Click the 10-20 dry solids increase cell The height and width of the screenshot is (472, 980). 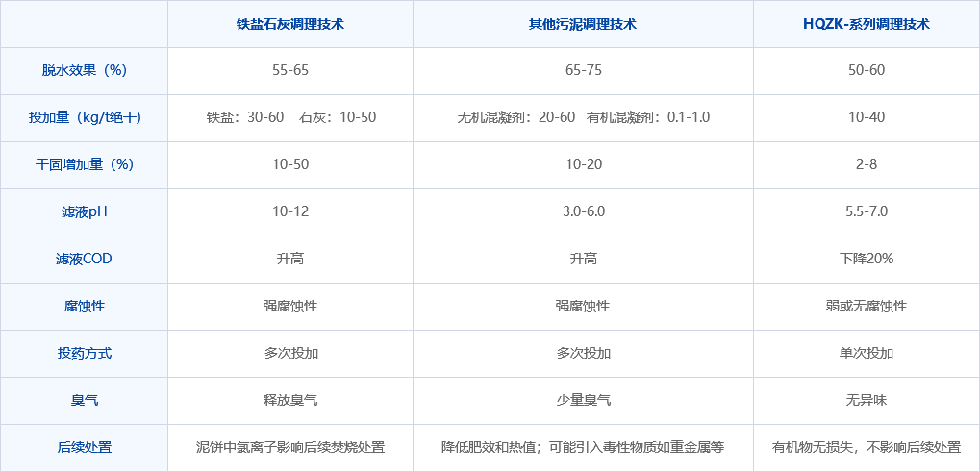click(583, 164)
